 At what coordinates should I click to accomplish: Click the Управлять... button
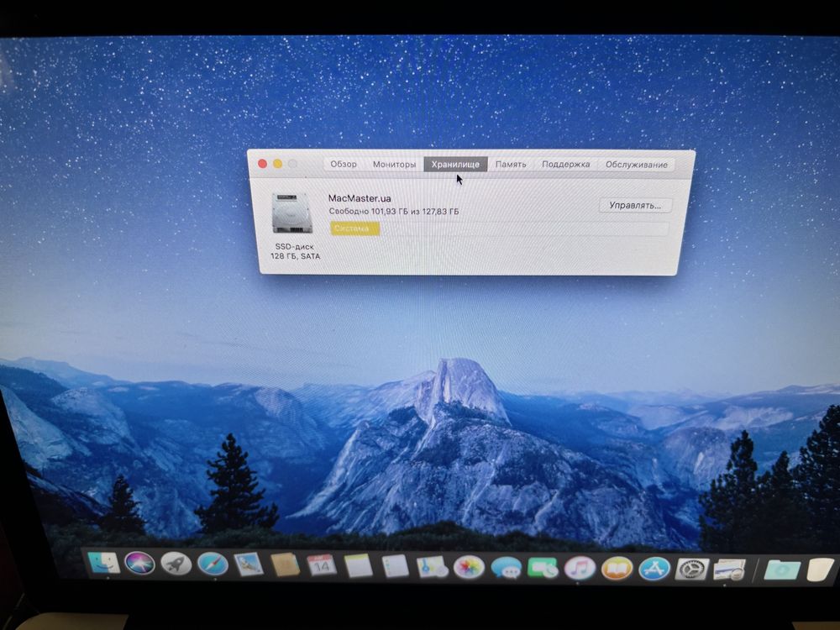pos(635,206)
